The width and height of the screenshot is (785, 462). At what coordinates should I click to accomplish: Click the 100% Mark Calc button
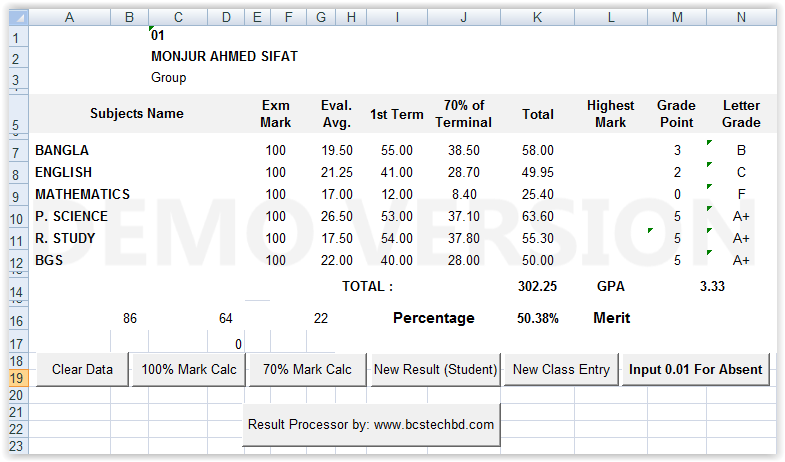(x=189, y=369)
